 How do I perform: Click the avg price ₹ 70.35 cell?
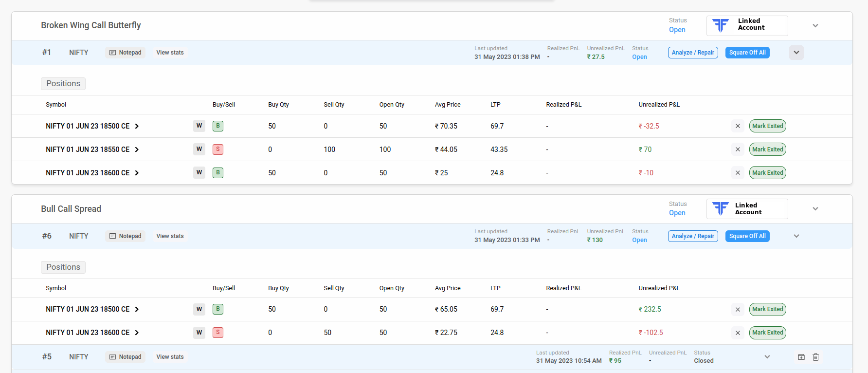click(446, 126)
